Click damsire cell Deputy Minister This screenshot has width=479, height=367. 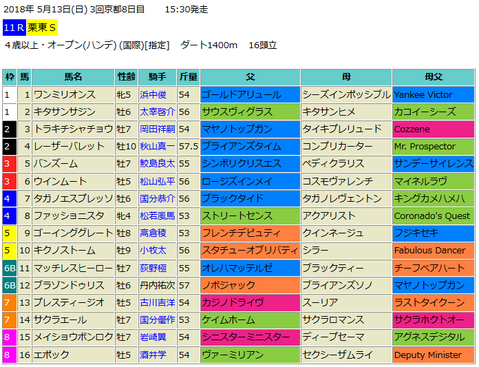tap(433, 355)
